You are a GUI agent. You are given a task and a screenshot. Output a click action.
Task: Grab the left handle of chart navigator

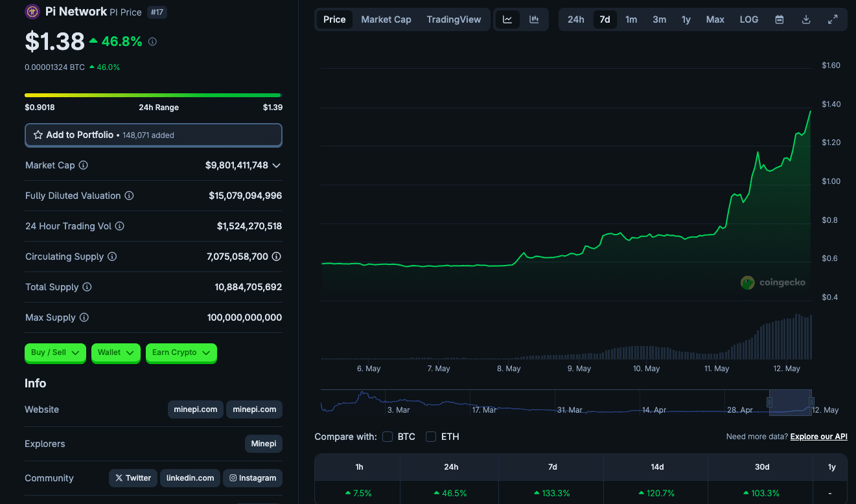(770, 402)
